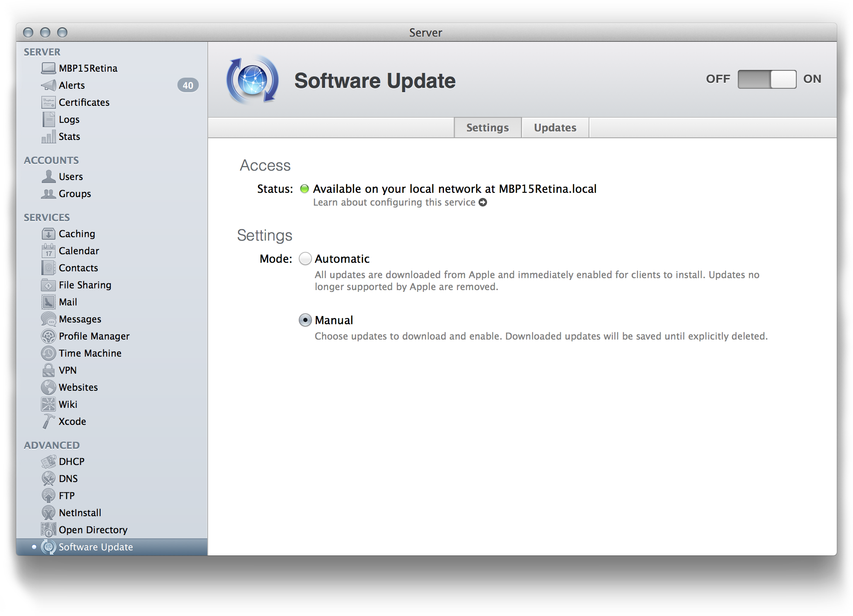Open the Contacts service icon

(x=49, y=268)
